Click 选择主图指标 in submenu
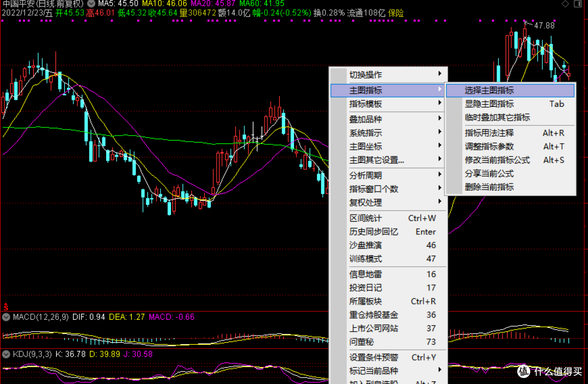The width and height of the screenshot is (588, 384). 510,90
